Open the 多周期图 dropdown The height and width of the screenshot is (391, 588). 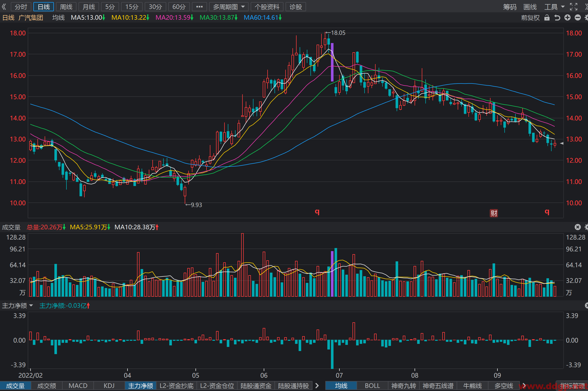click(229, 7)
